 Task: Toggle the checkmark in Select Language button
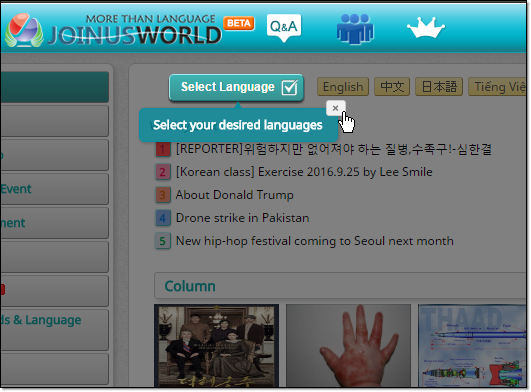click(290, 87)
